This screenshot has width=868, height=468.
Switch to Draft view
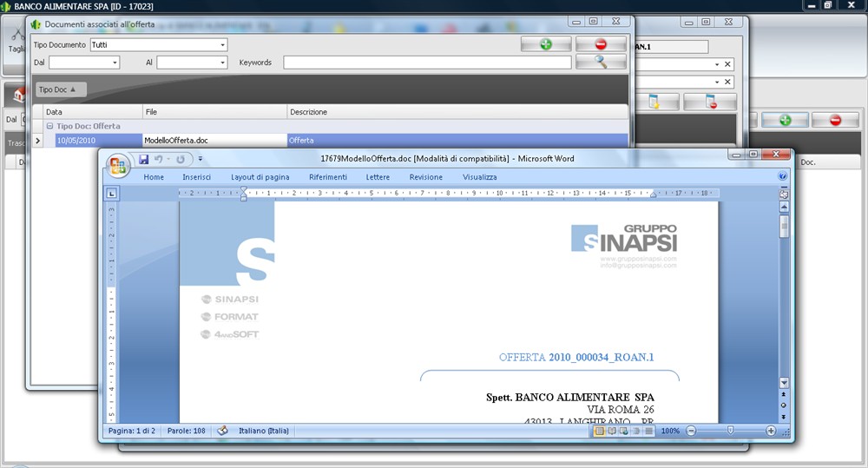(648, 431)
